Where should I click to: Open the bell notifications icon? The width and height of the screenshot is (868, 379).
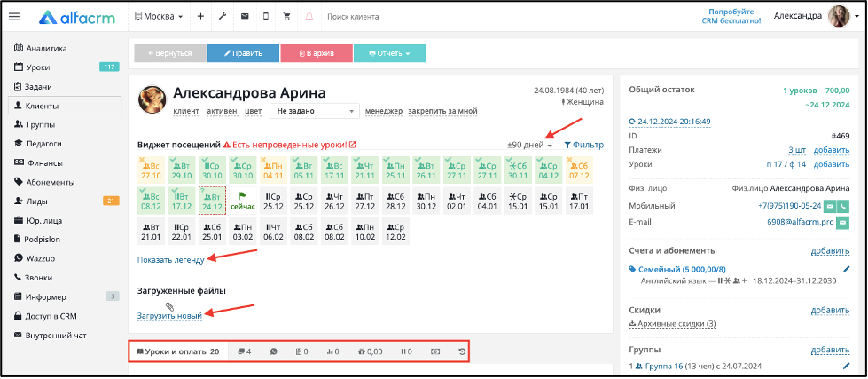pos(309,17)
